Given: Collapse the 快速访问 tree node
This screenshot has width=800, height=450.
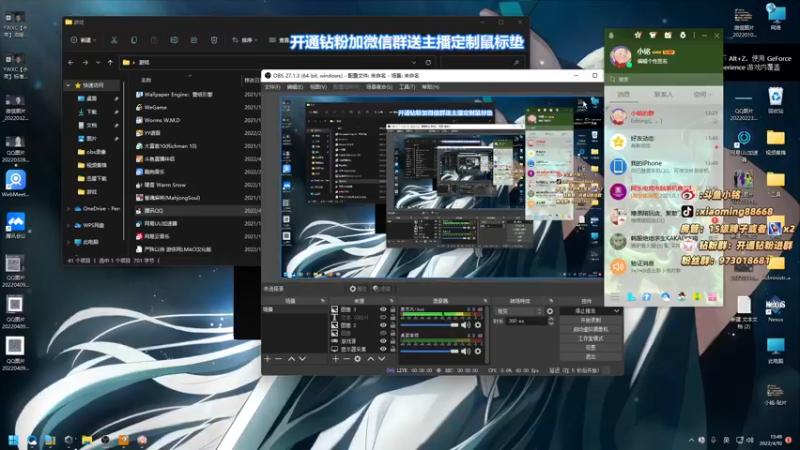Looking at the screenshot, I should coord(68,85).
